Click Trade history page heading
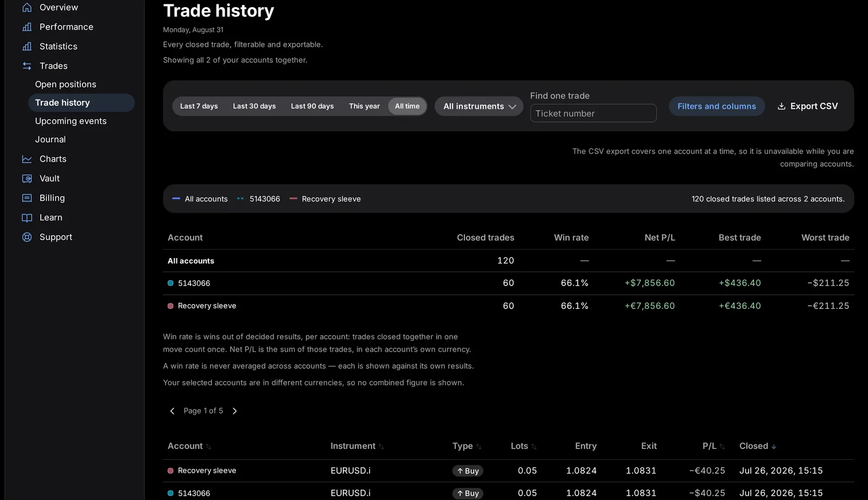 (219, 11)
